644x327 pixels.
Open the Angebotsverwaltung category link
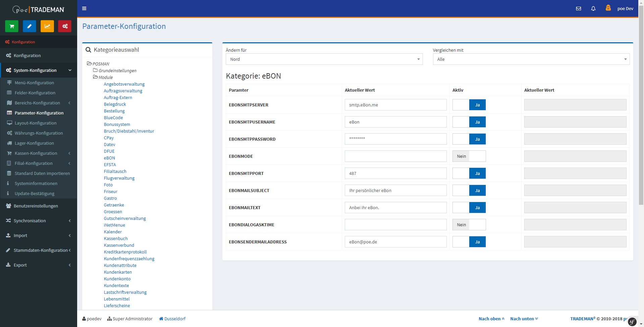124,84
